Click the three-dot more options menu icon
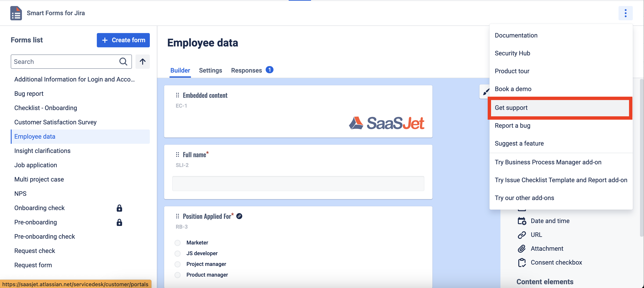 tap(625, 13)
